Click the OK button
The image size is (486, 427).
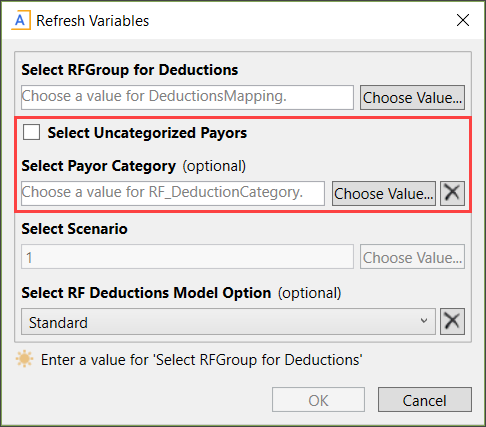[318, 400]
